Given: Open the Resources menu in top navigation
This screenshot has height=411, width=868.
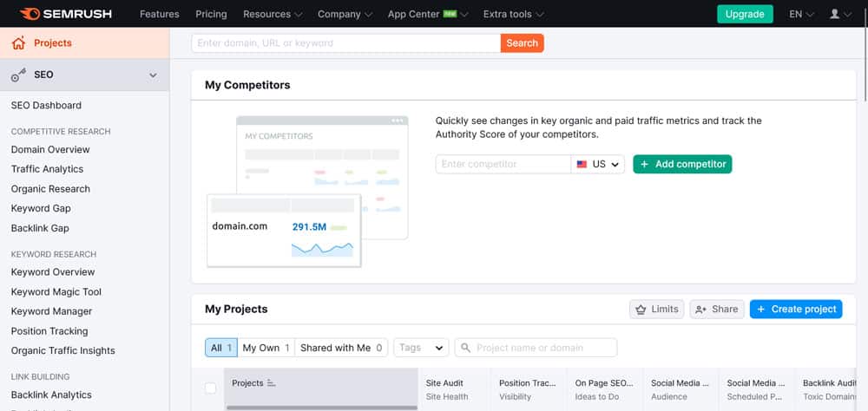Looking at the screenshot, I should click(273, 14).
